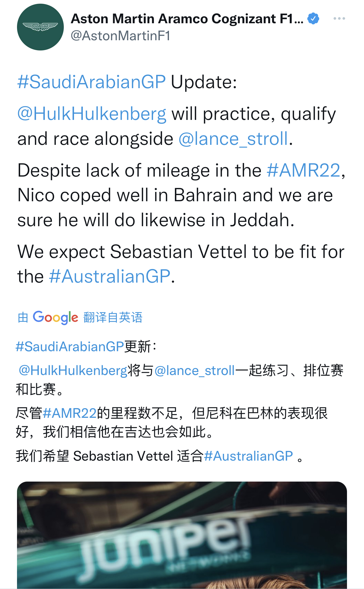Open the #SaudiArabianGP hashtag in the Chinese translation
Viewport: 364px width, 589px height.
coord(70,347)
